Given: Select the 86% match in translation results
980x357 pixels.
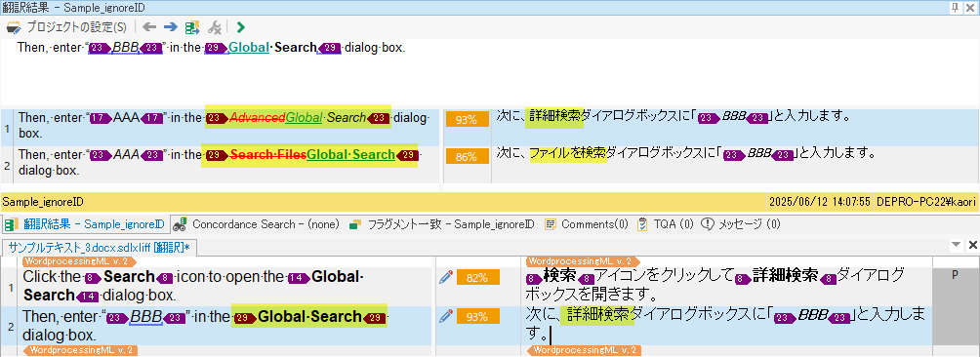Looking at the screenshot, I should (x=467, y=157).
